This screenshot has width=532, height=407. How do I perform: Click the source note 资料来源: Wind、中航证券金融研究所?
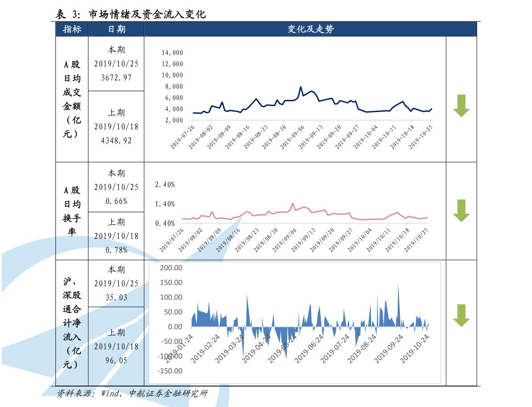[x=132, y=393]
